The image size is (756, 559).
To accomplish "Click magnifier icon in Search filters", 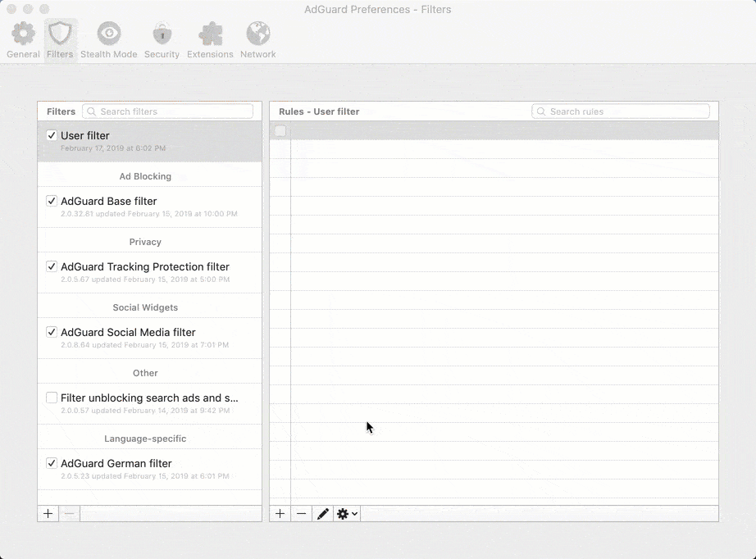I will [91, 111].
